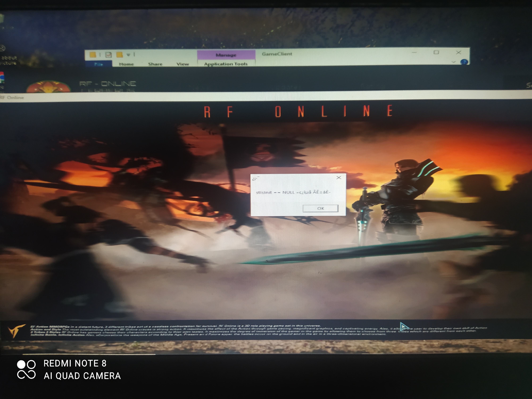Image resolution: width=532 pixels, height=399 pixels.
Task: Expand the ribbon with the chevron
Action: coord(454,62)
